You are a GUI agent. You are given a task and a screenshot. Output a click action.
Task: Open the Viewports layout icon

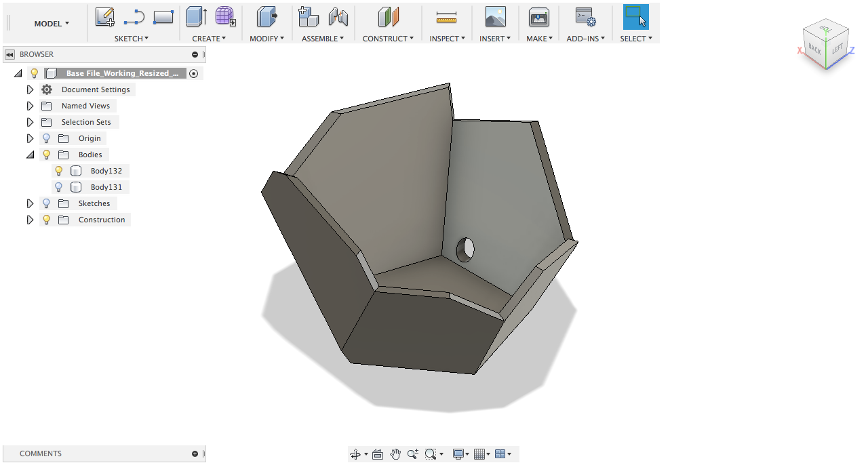pyautogui.click(x=500, y=454)
